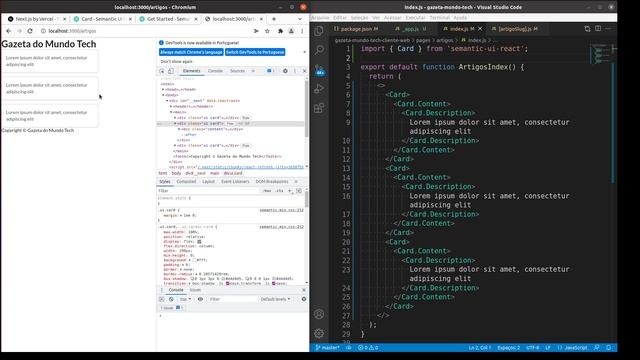Open Extensions icon in activity bar
The height and width of the screenshot is (360, 640).
(319, 108)
